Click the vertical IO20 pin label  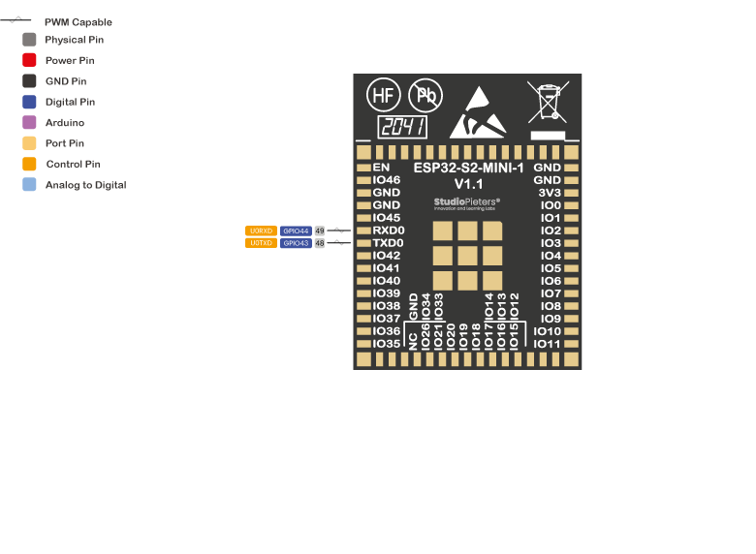click(451, 336)
